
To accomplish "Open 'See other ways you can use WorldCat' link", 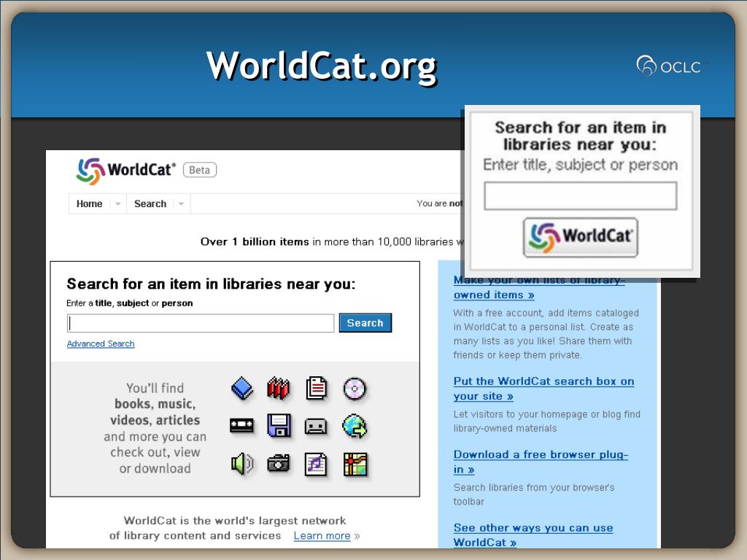I will click(x=533, y=534).
